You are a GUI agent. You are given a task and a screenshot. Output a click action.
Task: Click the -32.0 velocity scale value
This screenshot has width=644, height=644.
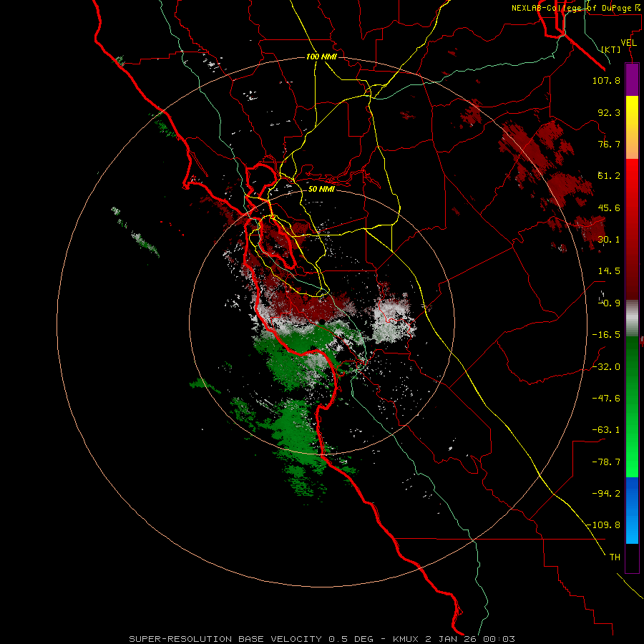[606, 367]
